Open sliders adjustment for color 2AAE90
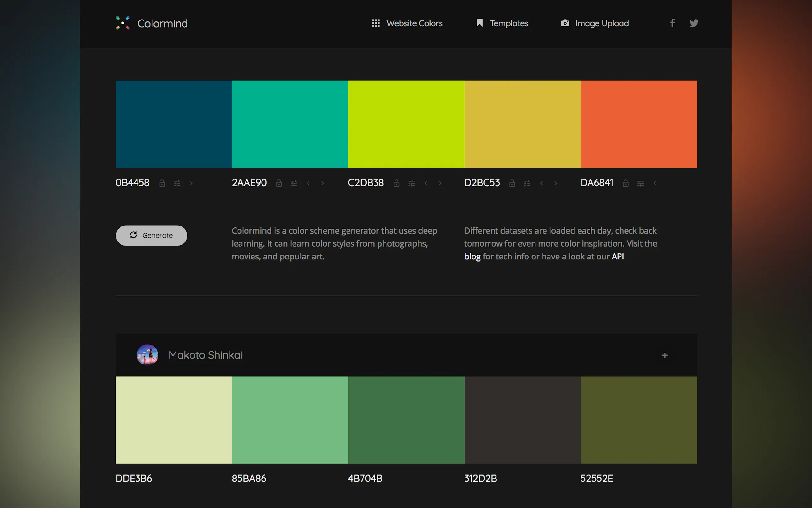Image resolution: width=812 pixels, height=508 pixels. coord(294,183)
